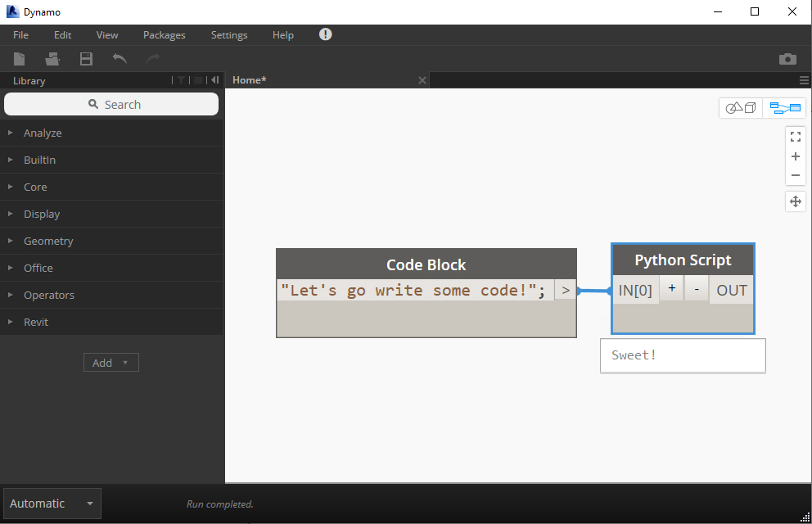This screenshot has height=524, width=812.
Task: Expand the Operators library category
Action: [111, 295]
